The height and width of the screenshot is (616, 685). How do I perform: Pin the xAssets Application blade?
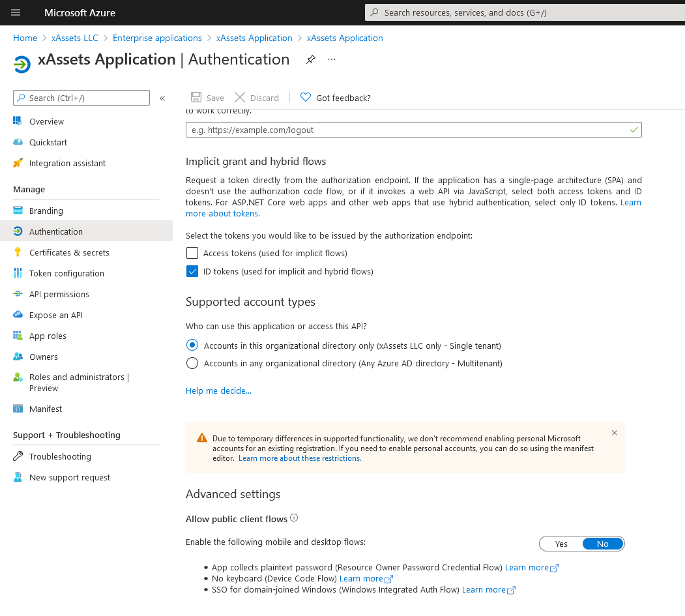click(x=311, y=59)
